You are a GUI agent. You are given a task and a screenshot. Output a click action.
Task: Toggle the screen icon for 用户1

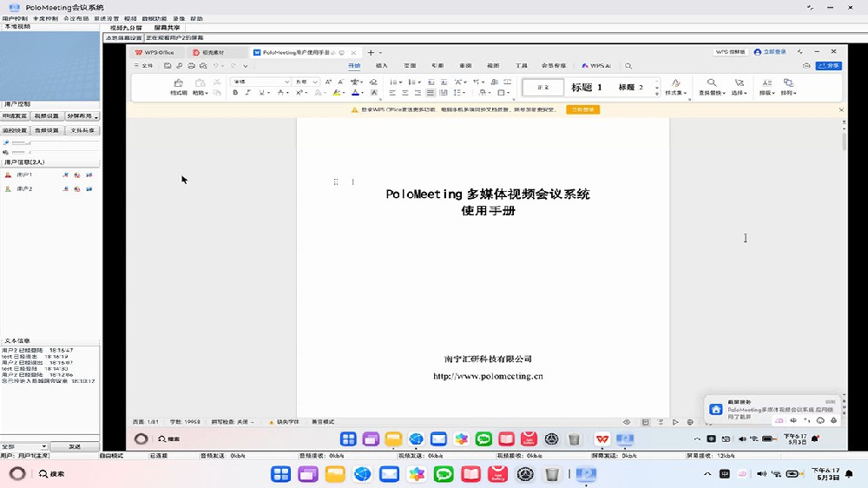pyautogui.click(x=89, y=175)
